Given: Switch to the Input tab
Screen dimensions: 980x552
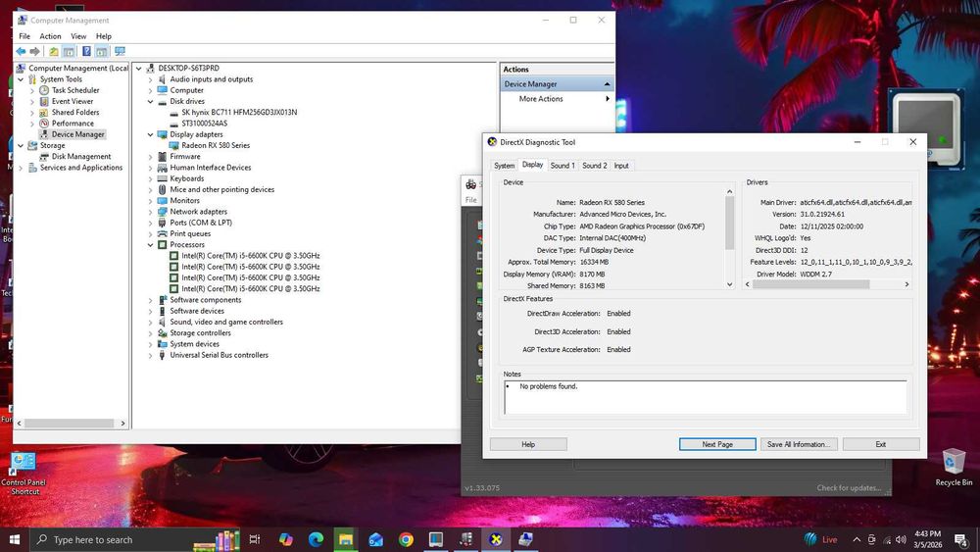Looking at the screenshot, I should click(x=621, y=166).
